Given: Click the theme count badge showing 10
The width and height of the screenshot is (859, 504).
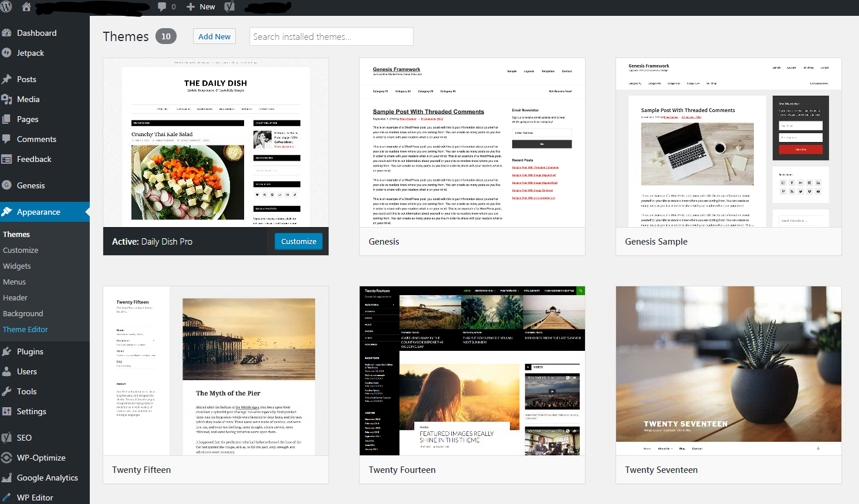Looking at the screenshot, I should (x=166, y=36).
